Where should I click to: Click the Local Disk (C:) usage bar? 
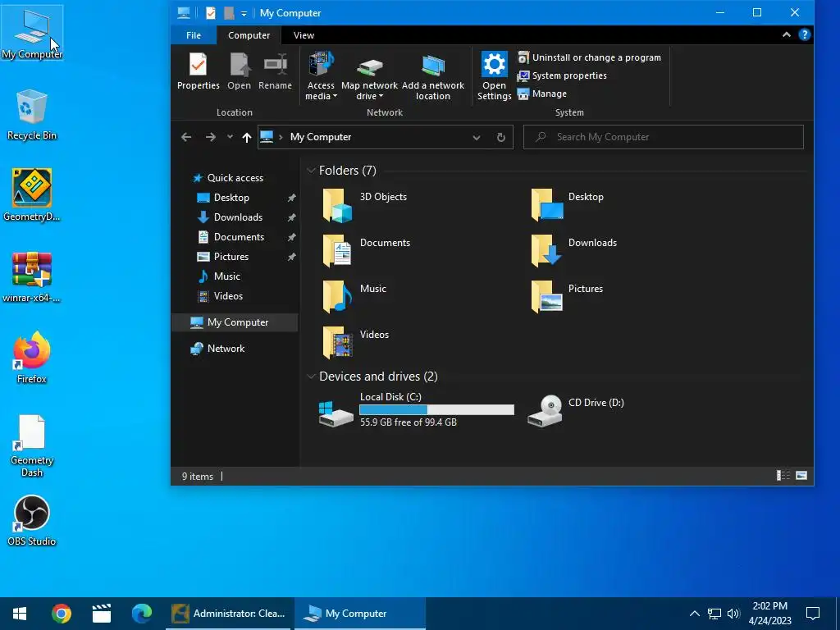[x=436, y=410]
